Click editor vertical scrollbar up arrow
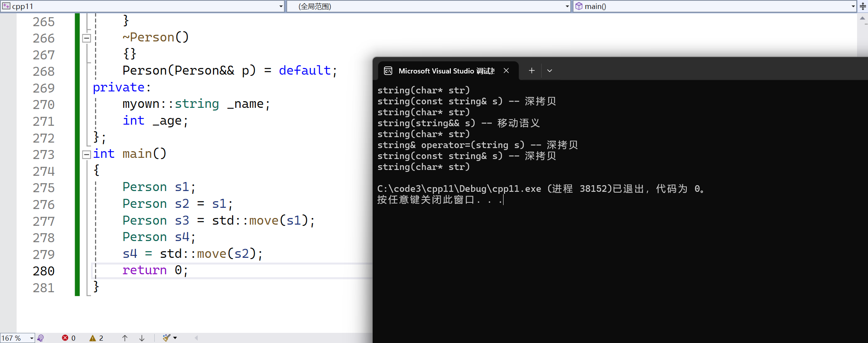 coord(863,18)
